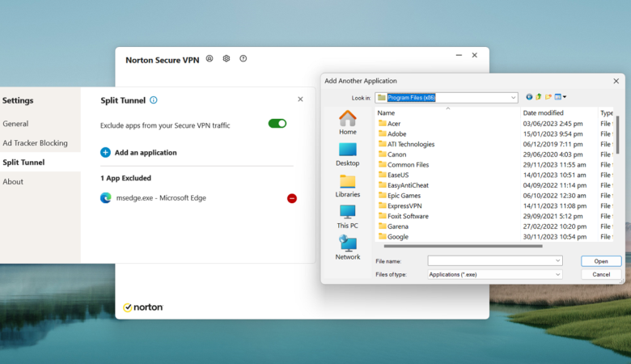Open Norton account profile icon

[210, 59]
